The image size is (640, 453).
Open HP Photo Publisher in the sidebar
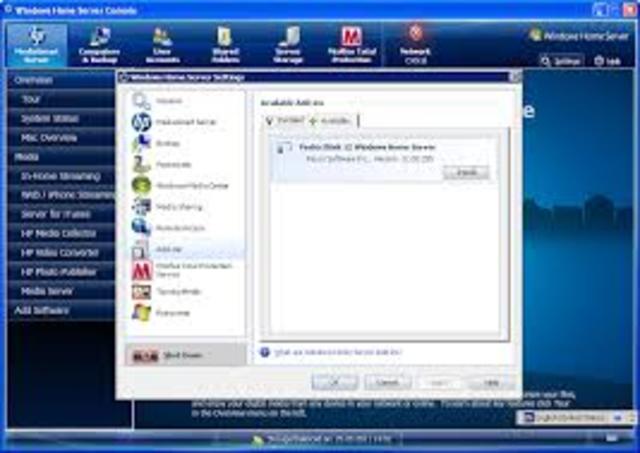pos(61,272)
